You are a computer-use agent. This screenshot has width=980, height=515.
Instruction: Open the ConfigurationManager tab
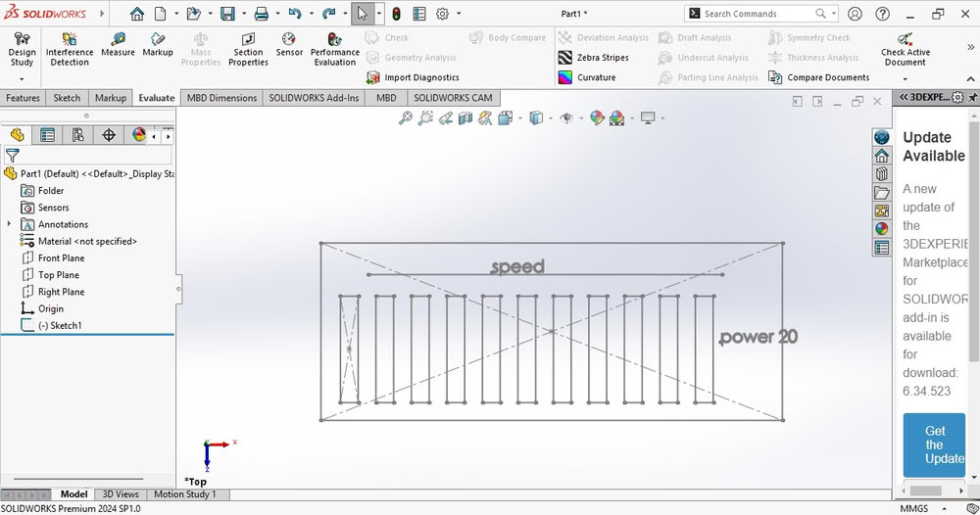tap(77, 135)
